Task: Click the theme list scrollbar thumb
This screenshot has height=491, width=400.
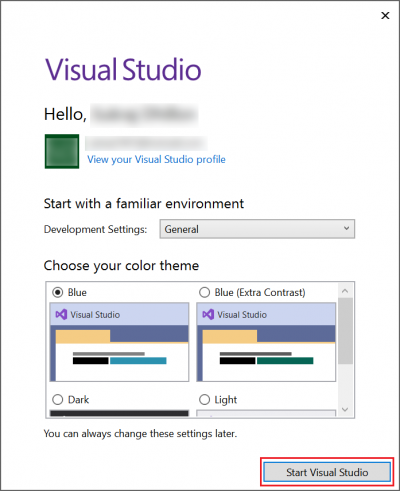Action: (x=345, y=331)
